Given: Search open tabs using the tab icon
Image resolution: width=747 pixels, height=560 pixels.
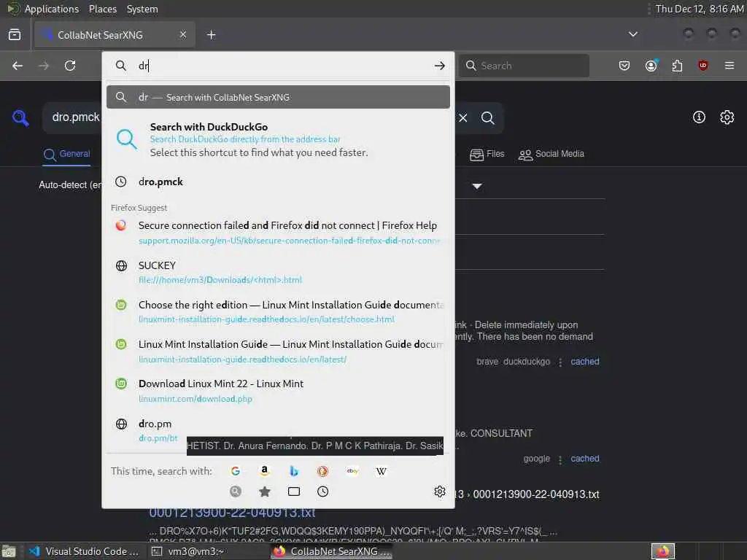Looking at the screenshot, I should tap(294, 491).
